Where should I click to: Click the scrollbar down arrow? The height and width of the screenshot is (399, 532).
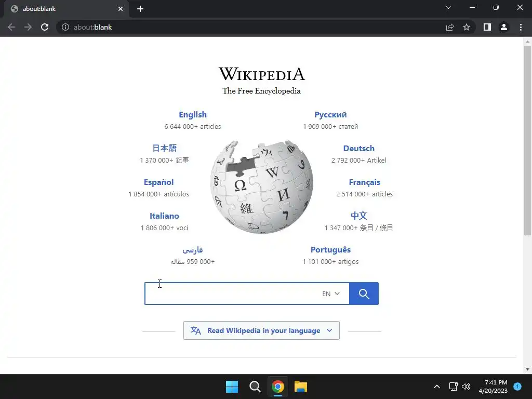527,369
